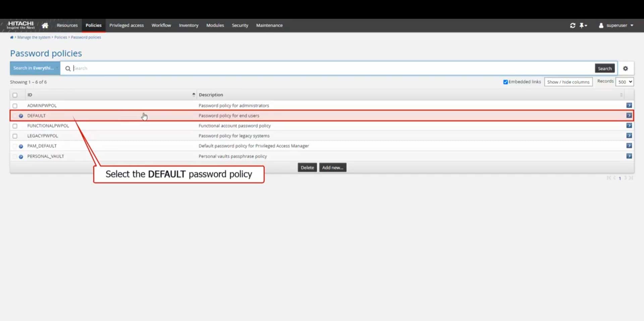Open the superuser account menu
Image resolution: width=644 pixels, height=321 pixels.
click(616, 25)
